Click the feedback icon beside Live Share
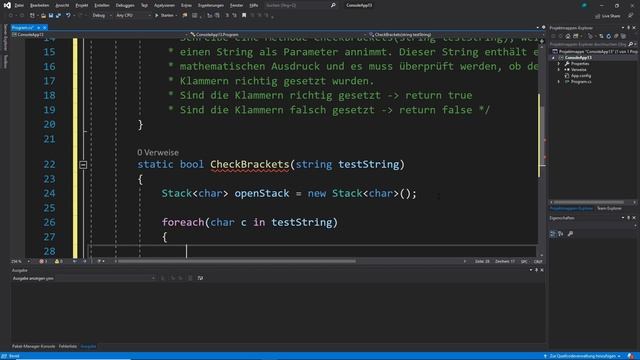Image resolution: width=640 pixels, height=360 pixels. pos(631,16)
